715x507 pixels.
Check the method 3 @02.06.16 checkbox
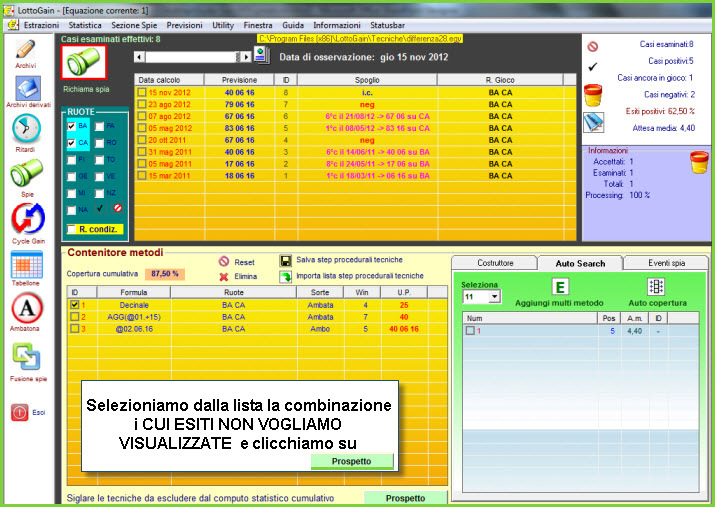[74, 328]
